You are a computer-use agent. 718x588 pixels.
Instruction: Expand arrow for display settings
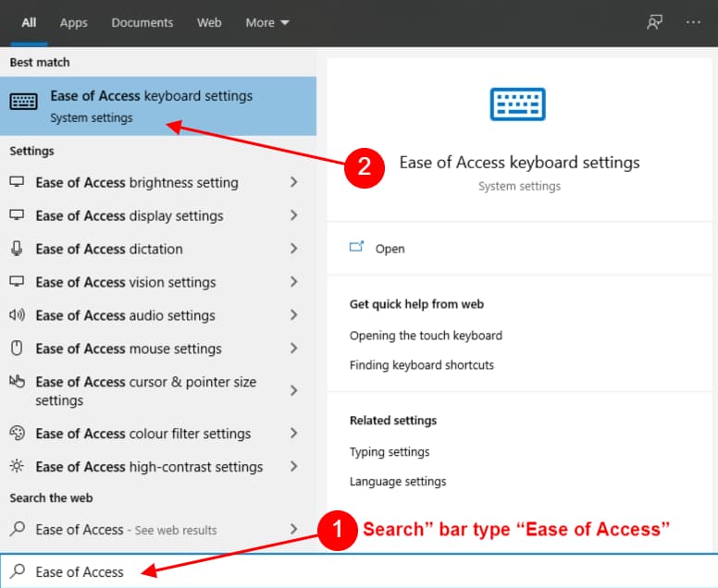pos(293,215)
